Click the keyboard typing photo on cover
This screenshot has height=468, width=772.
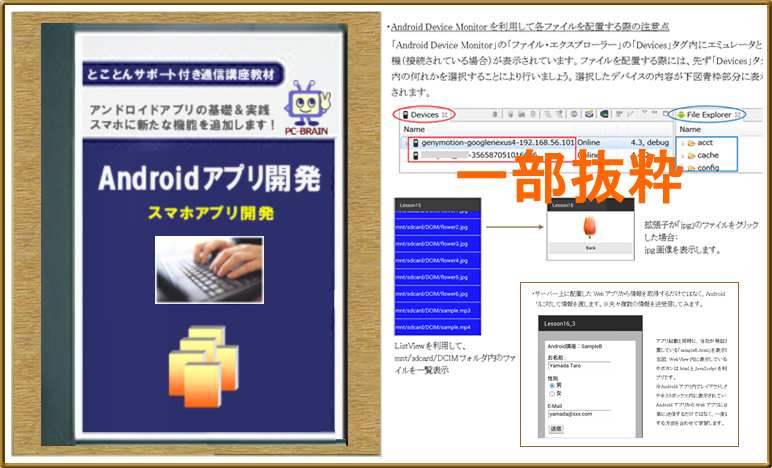209,270
